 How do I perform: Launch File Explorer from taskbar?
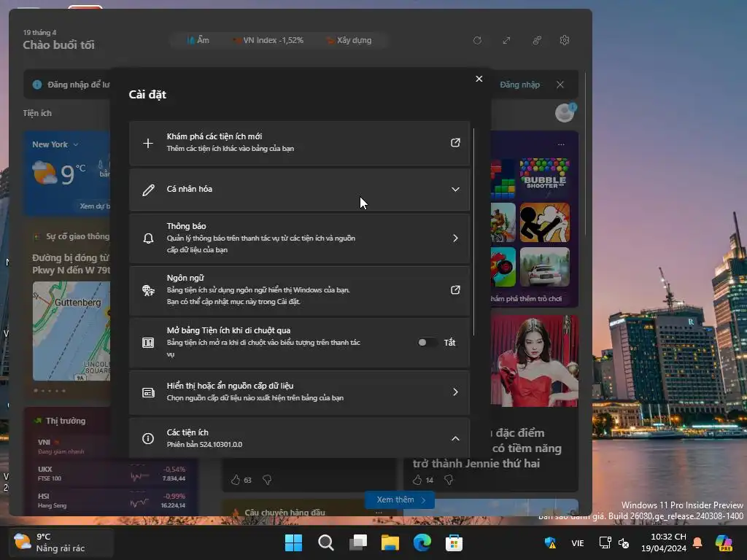coord(390,542)
